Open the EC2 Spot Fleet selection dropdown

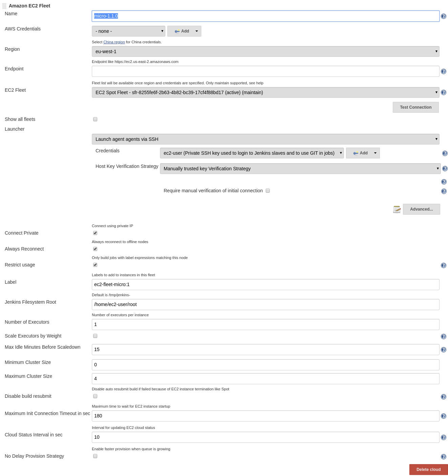[x=266, y=92]
